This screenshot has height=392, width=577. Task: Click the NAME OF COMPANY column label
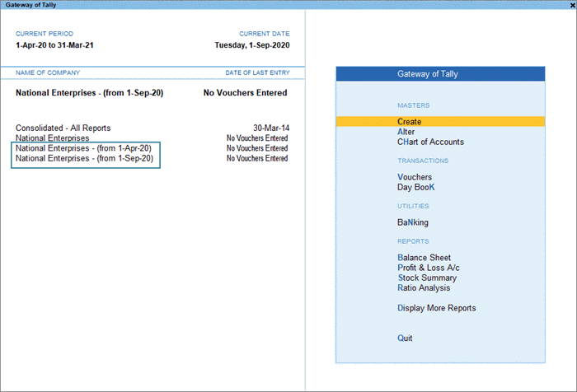(48, 72)
